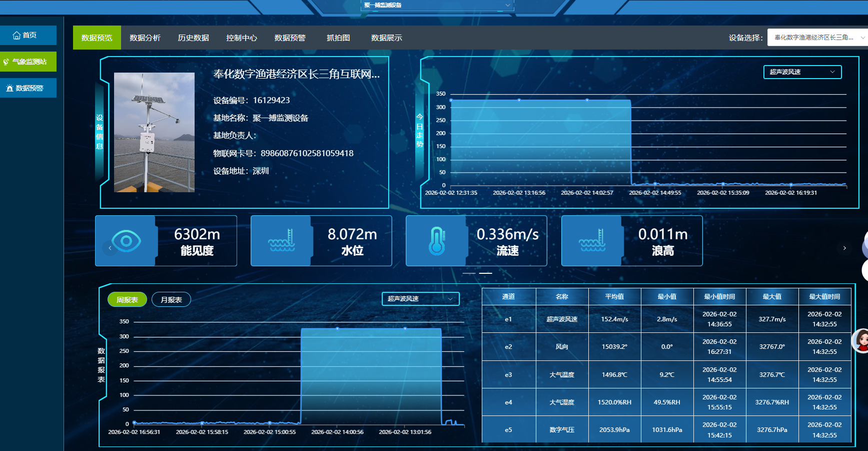Expand the top 聚一搏监测设备 selector
868x451 pixels.
[437, 5]
